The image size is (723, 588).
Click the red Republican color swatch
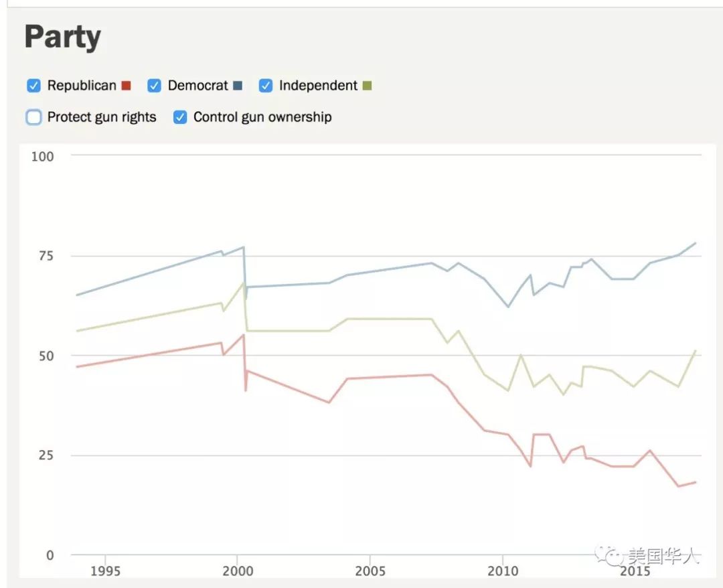(x=126, y=86)
